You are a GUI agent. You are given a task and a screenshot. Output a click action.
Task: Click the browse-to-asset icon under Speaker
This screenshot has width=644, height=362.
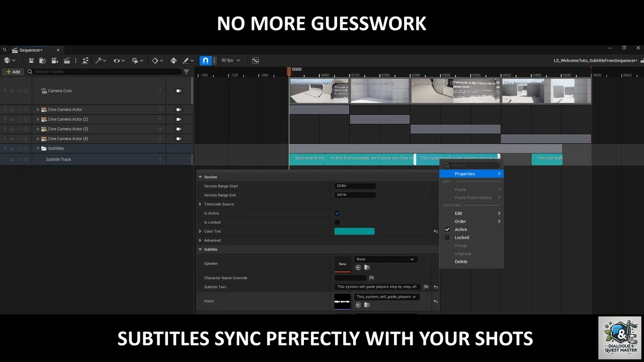pos(367,267)
